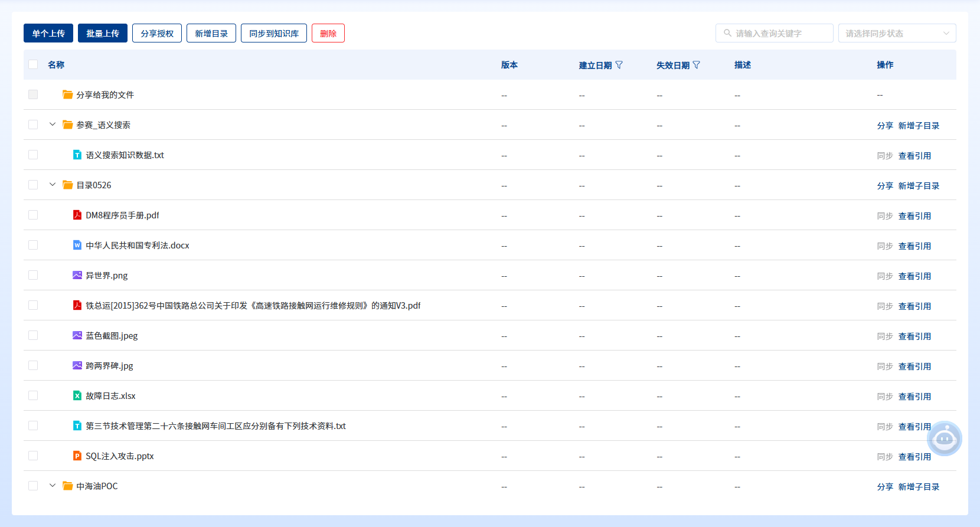Click the 批量上传 button
Image resolution: width=980 pixels, height=527 pixels.
[x=103, y=33]
